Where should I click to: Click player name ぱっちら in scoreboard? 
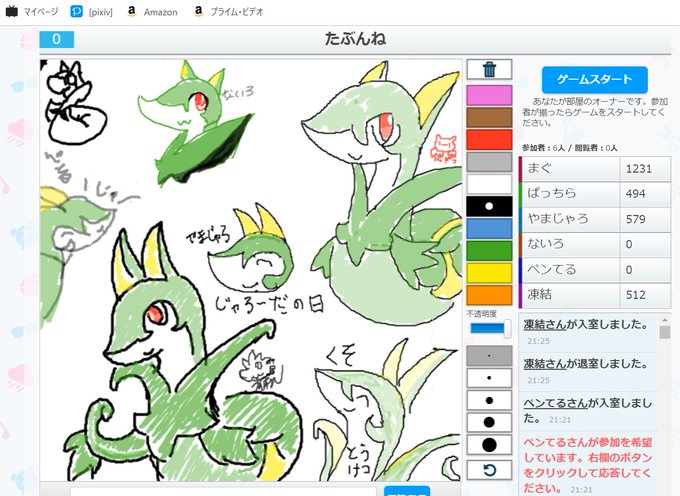point(552,193)
